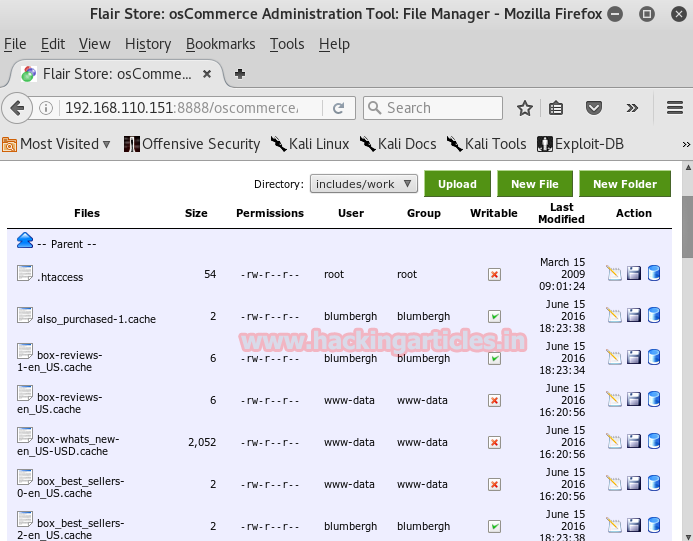This screenshot has height=541, width=693.
Task: Download box-whats_new-en_US-USD.cache file
Action: coord(634,442)
